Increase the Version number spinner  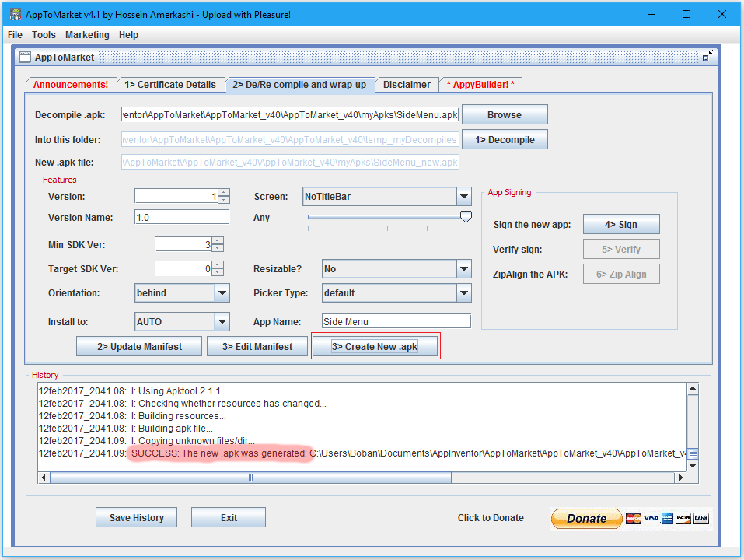(224, 193)
